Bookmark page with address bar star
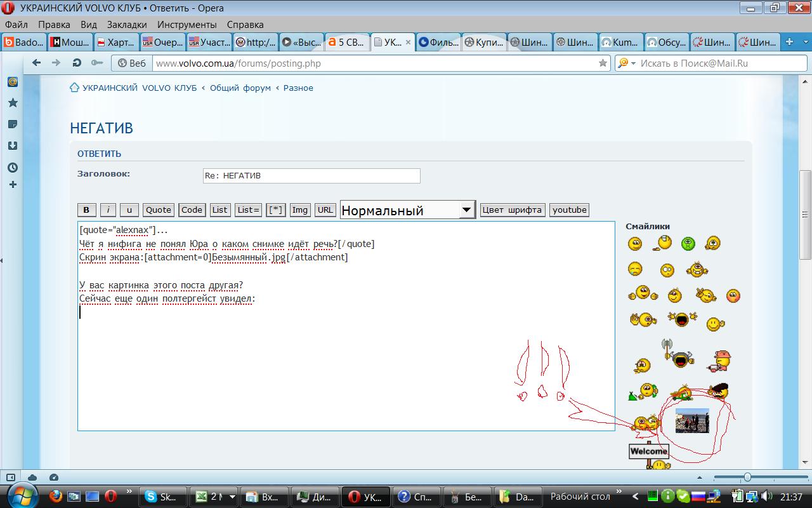812x508 pixels. click(603, 63)
